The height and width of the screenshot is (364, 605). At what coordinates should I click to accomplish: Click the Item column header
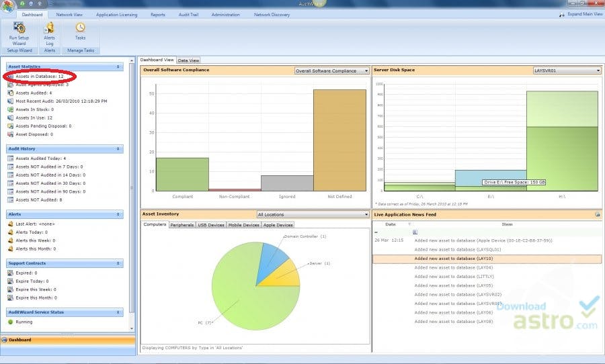pos(507,224)
